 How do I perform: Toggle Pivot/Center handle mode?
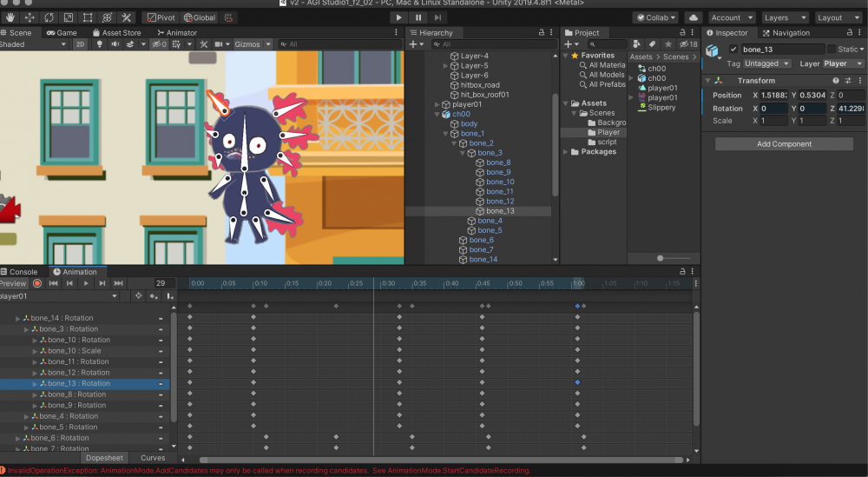coord(161,17)
